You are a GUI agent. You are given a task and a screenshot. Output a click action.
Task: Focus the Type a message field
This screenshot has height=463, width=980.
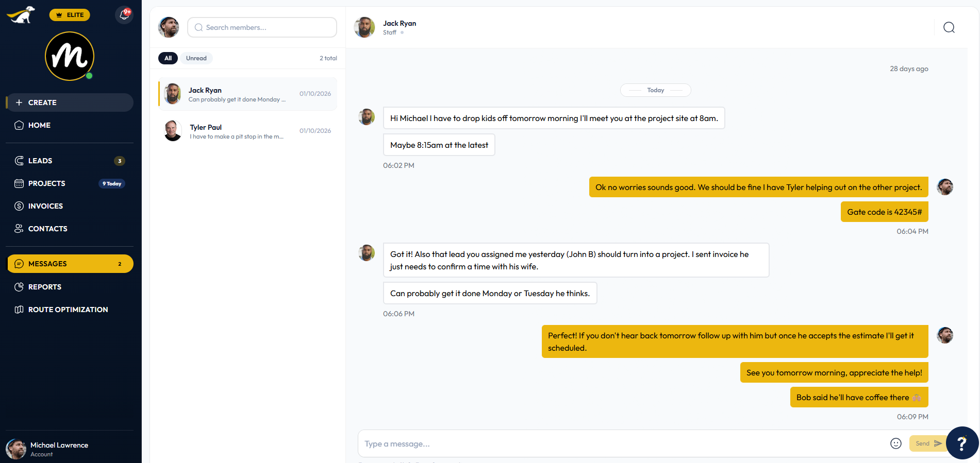point(624,443)
